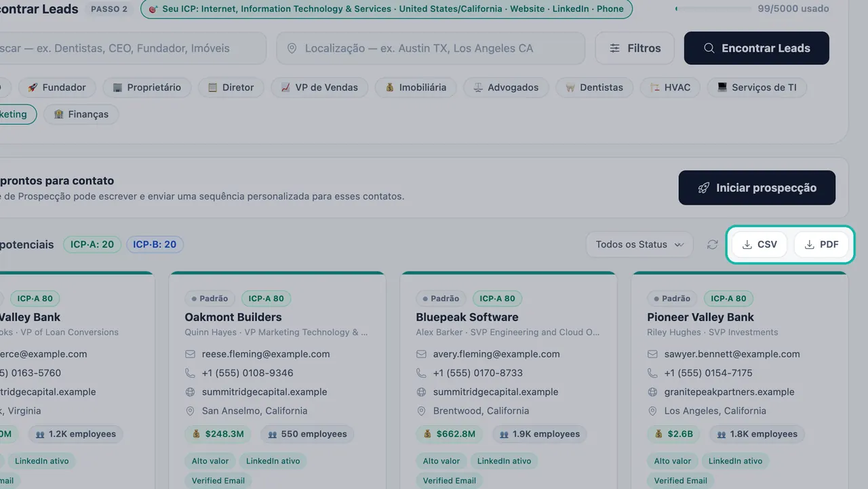868x489 pixels.
Task: Click email icon on Oakmont Builders card
Action: (x=190, y=354)
